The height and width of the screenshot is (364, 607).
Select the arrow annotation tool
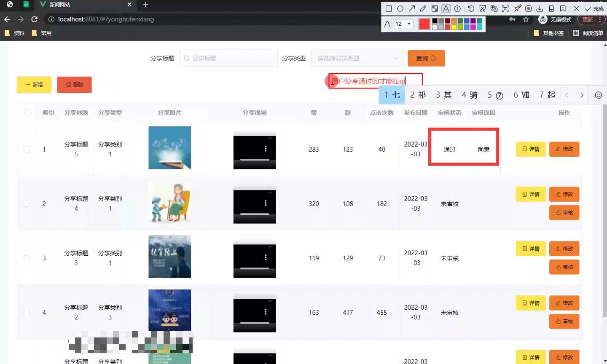tap(412, 8)
